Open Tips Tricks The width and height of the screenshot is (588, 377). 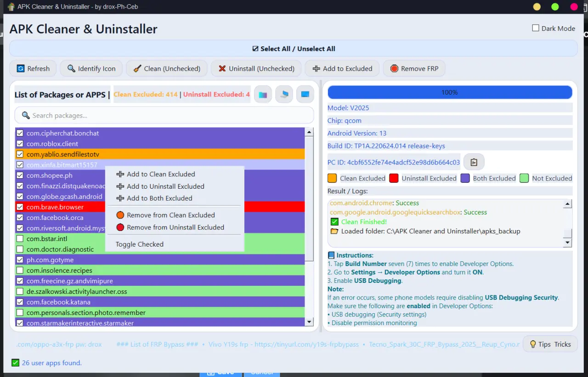coord(550,344)
